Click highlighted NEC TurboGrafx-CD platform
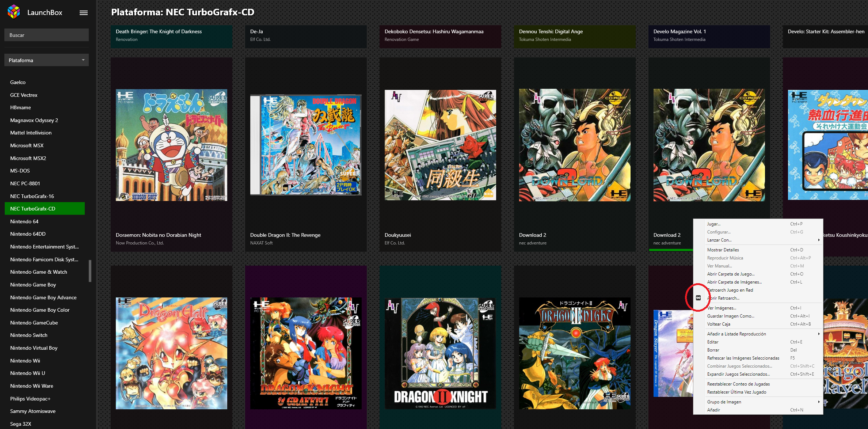 [45, 209]
